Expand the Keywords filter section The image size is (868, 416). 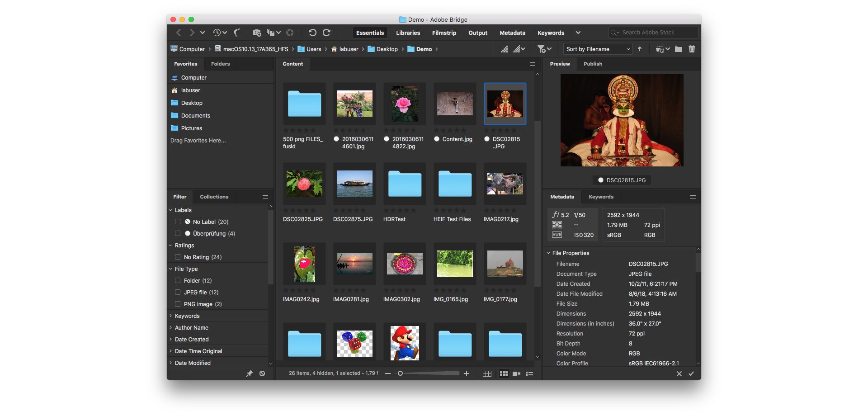170,316
